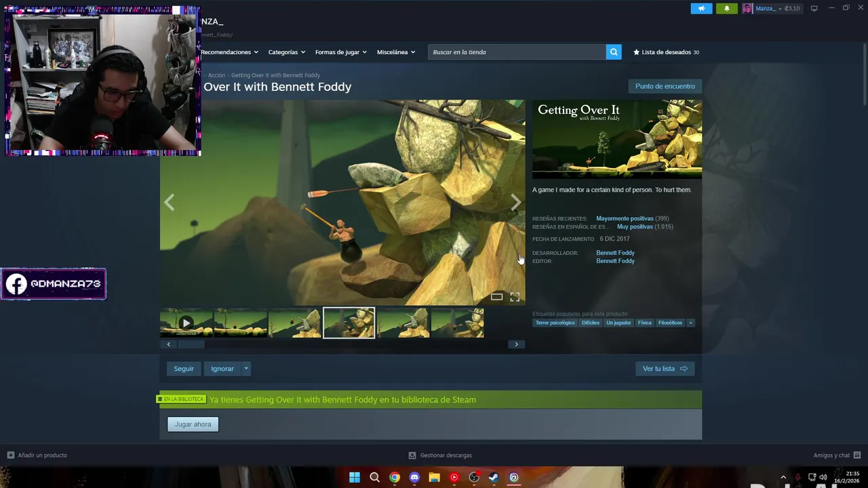Toggle theater mode icon on screenshot
The image size is (868, 488).
496,297
